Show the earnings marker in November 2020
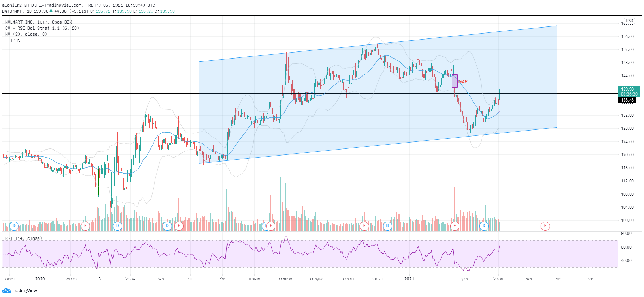 pyautogui.click(x=364, y=226)
